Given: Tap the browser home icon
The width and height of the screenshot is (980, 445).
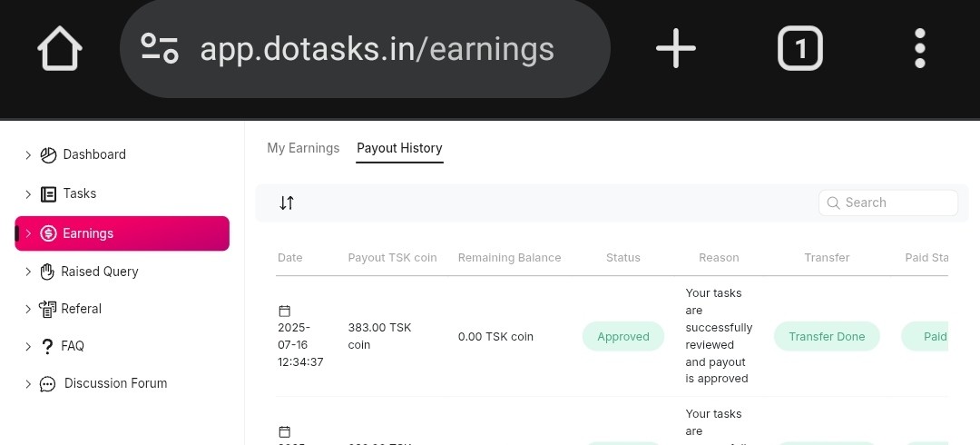Looking at the screenshot, I should pos(60,48).
